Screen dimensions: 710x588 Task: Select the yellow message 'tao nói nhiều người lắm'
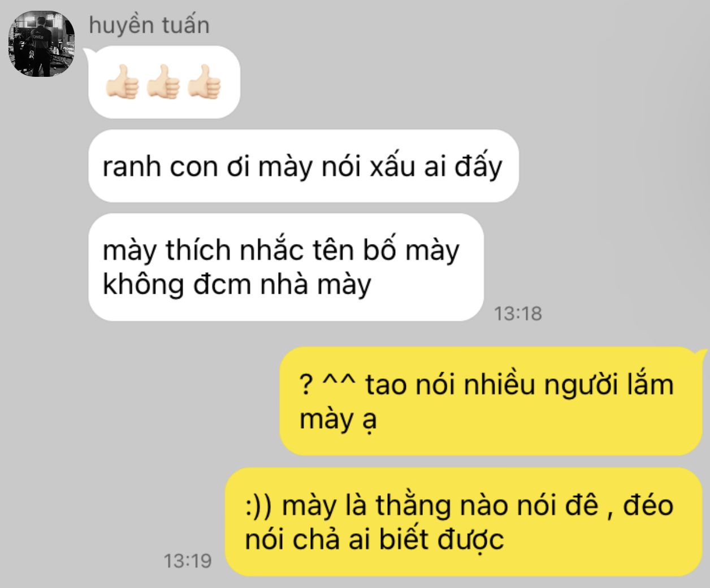point(491,401)
